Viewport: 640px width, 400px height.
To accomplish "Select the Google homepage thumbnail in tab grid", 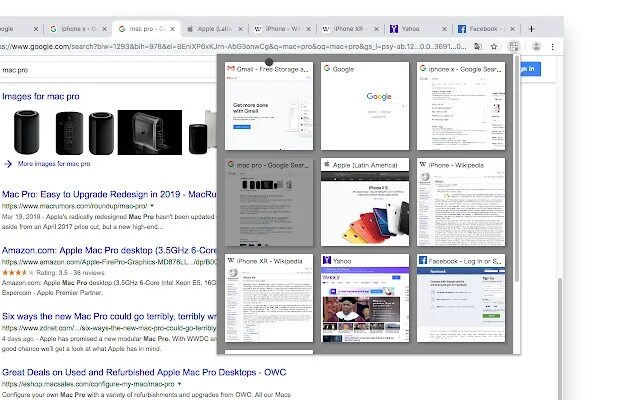I will point(365,106).
